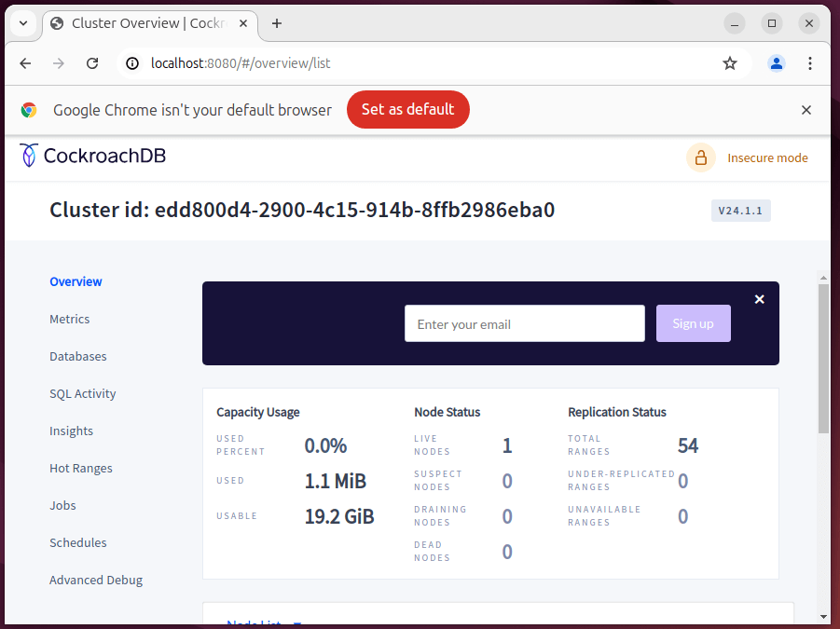This screenshot has width=840, height=629.
Task: Click the scrollbar down arrow
Action: tap(823, 617)
